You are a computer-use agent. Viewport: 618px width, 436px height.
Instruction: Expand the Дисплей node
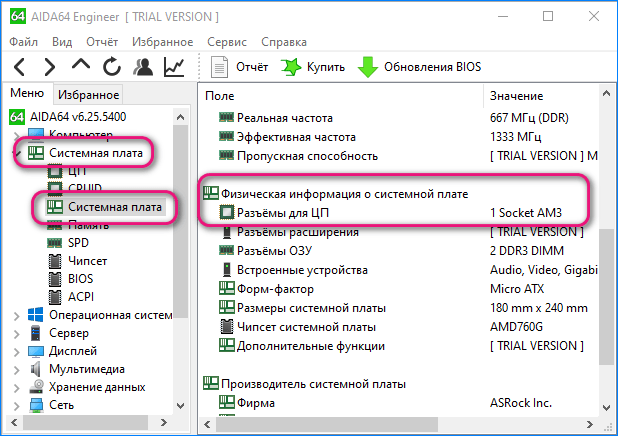(x=17, y=352)
